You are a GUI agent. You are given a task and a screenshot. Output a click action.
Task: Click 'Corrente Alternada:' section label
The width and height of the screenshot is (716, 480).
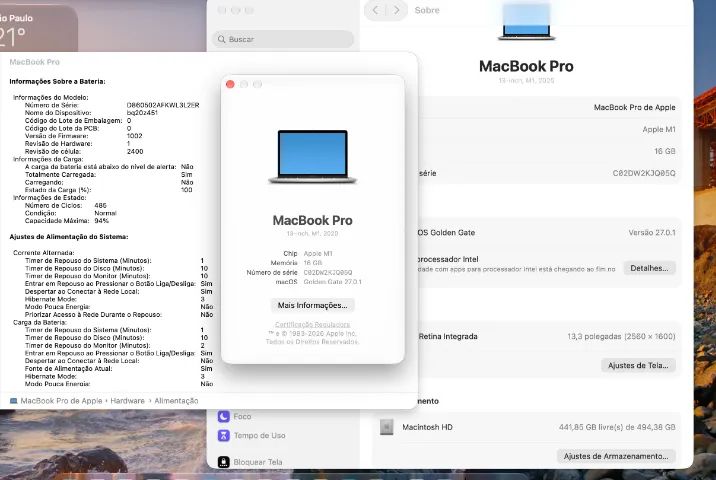click(44, 253)
